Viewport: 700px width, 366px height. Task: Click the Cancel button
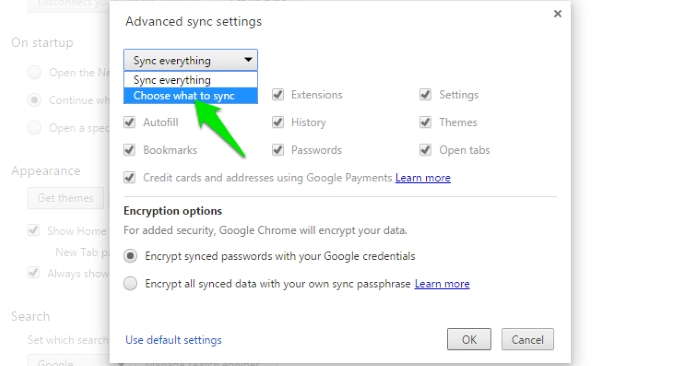coord(527,340)
